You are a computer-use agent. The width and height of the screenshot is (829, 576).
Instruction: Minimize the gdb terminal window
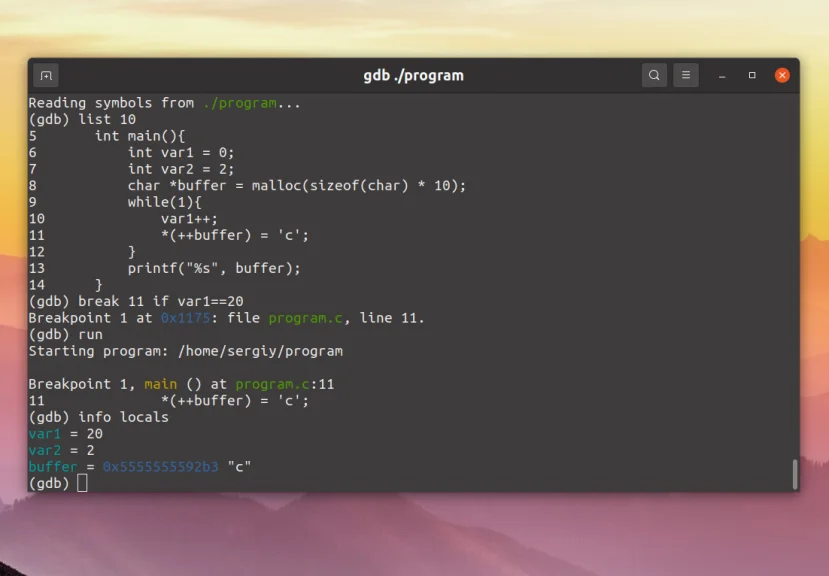[722, 76]
